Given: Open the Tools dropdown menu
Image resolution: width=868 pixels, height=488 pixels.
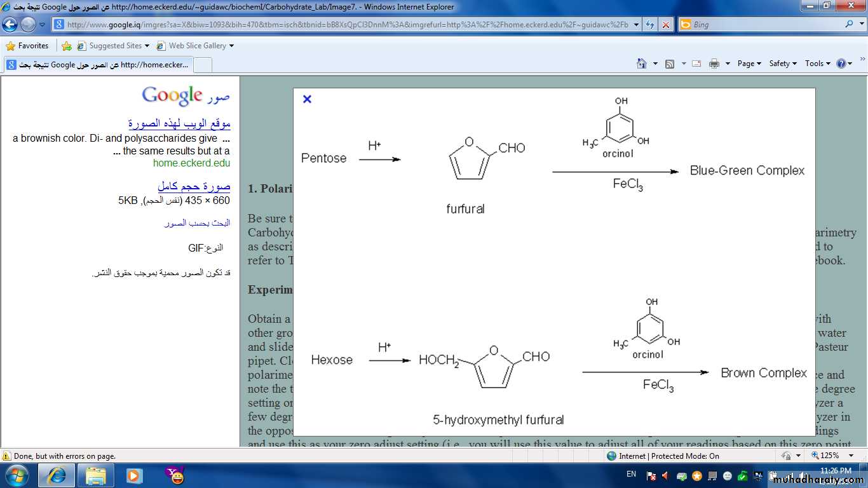Looking at the screenshot, I should tap(817, 64).
